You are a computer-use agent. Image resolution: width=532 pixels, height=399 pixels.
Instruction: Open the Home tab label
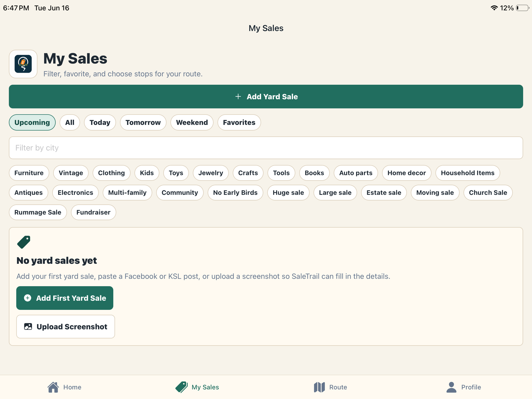[72, 387]
